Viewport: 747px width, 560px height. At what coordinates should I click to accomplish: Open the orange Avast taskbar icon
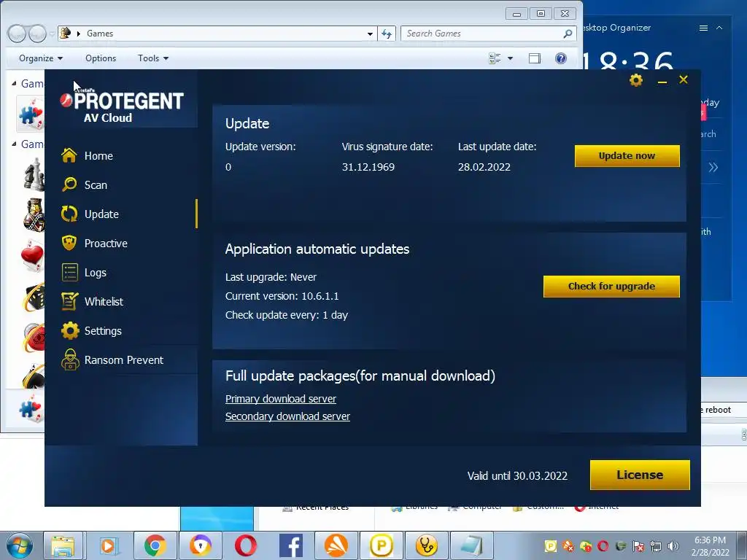point(336,545)
